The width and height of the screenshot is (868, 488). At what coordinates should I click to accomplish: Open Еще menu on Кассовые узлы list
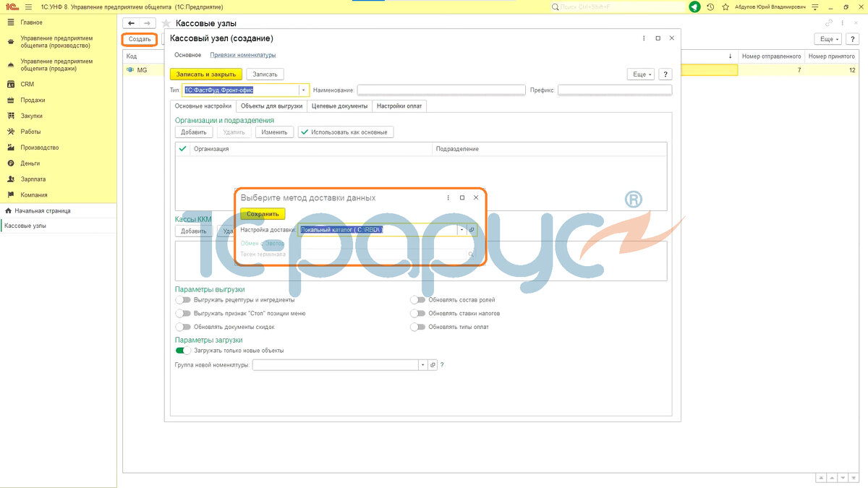point(828,39)
